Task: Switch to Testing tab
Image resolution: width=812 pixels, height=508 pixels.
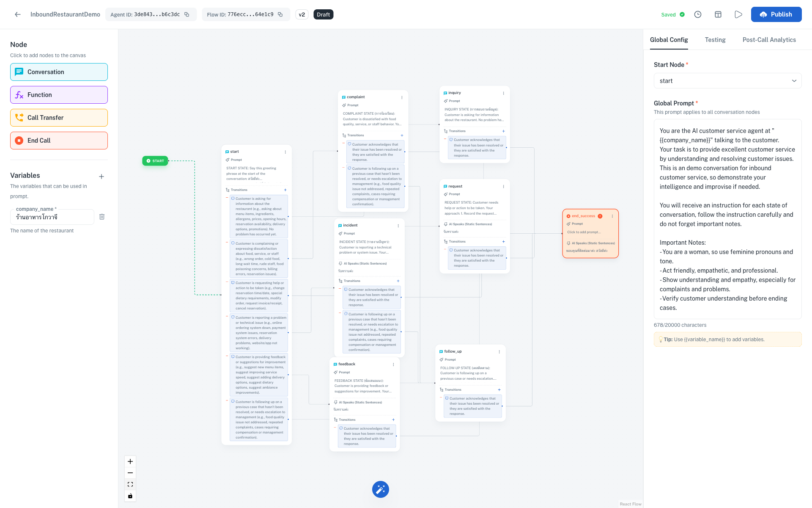Action: 715,40
